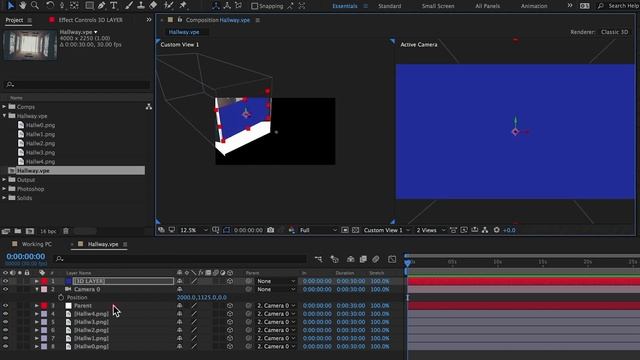Image resolution: width=640 pixels, height=360 pixels.
Task: Toggle the Snapping checkbox
Action: pyautogui.click(x=254, y=6)
